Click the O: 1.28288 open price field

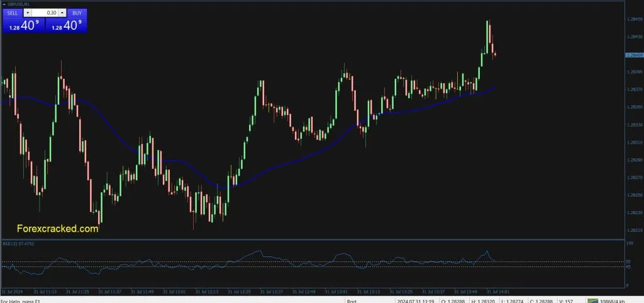tap(452, 300)
